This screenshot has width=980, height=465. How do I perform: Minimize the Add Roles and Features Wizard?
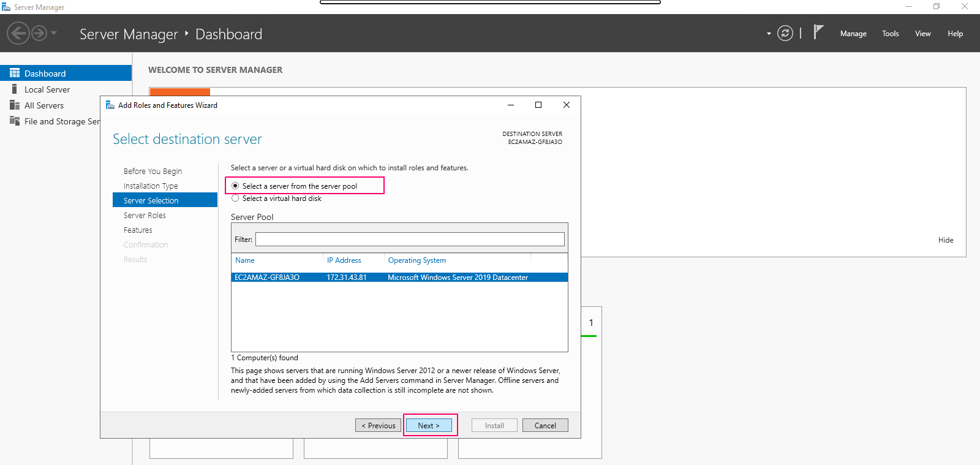click(x=511, y=105)
